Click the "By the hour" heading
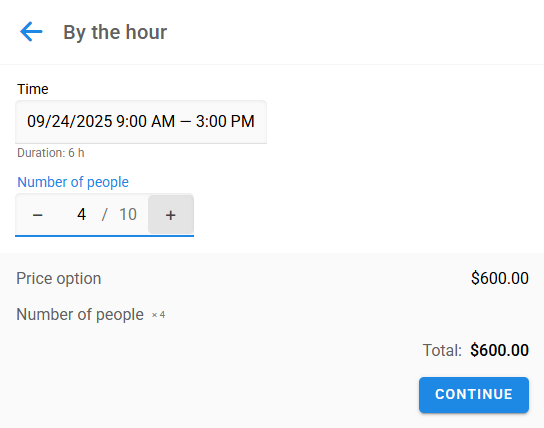 pos(115,32)
